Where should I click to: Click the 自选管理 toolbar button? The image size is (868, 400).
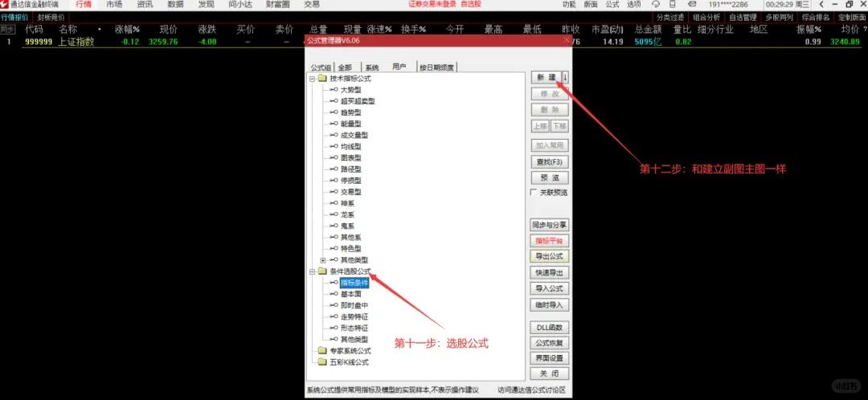pyautogui.click(x=743, y=17)
